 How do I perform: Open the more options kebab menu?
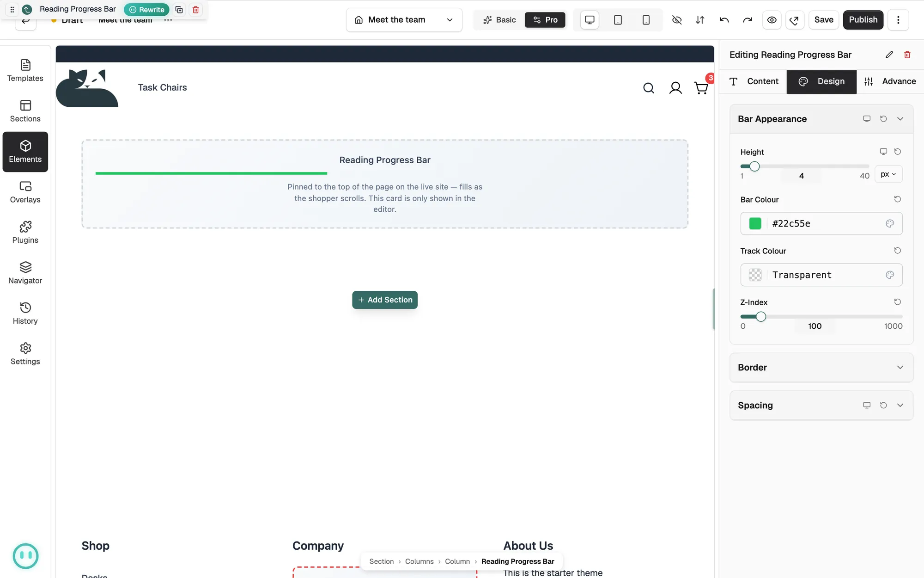click(898, 20)
